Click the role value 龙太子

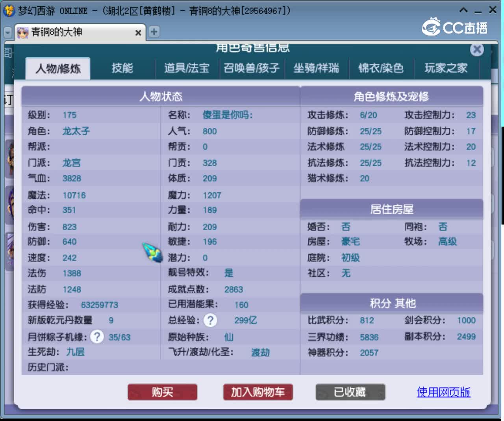(x=76, y=131)
